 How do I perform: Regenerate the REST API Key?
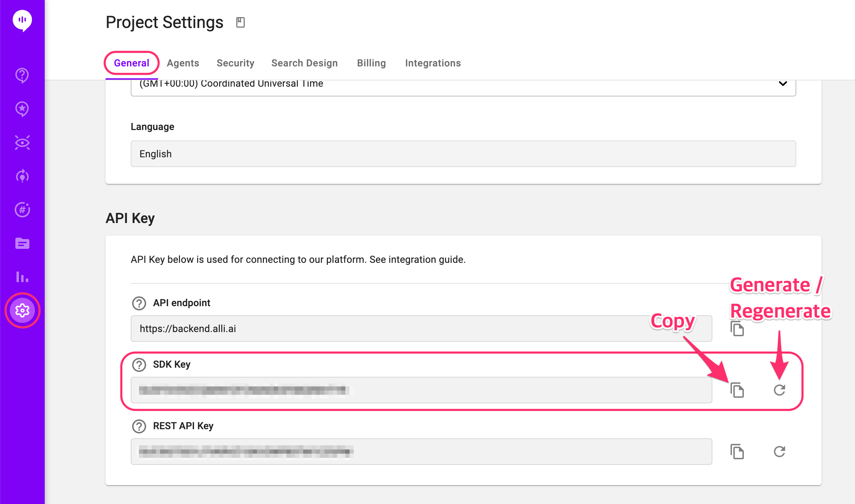point(779,452)
